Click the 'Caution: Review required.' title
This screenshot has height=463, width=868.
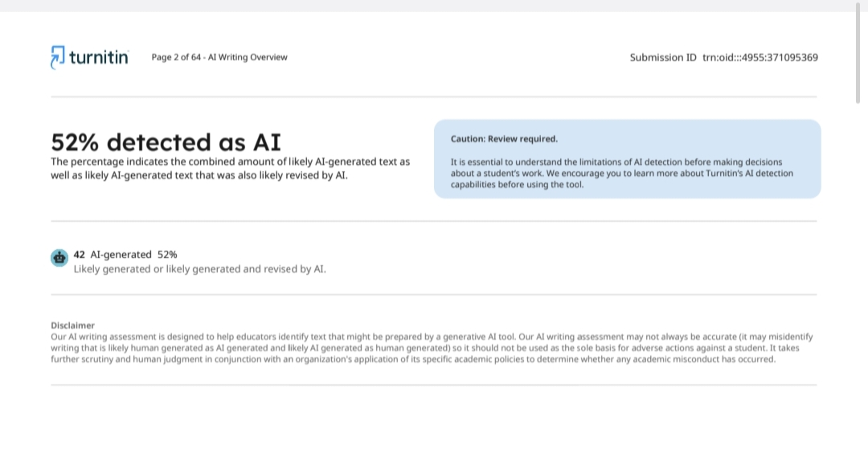(x=504, y=138)
